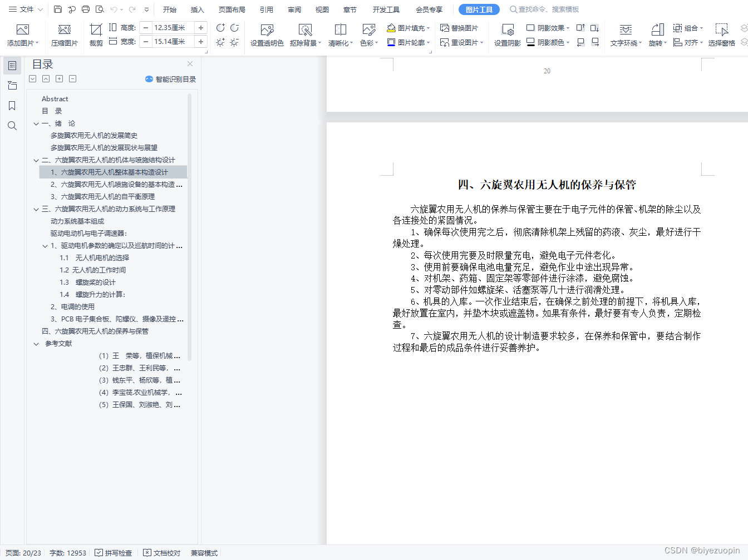The image size is (748, 560).
Task: Toggle 文档校对 proofreading in status bar
Action: 162,553
